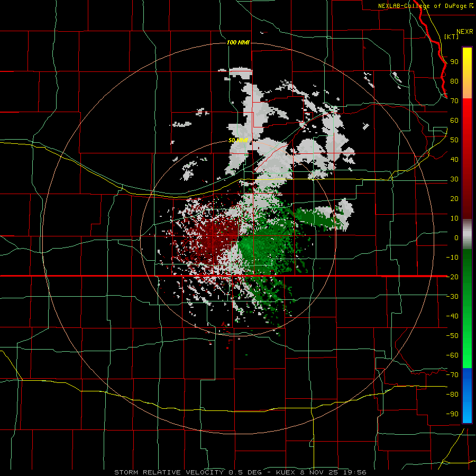Click the -50 scale value
Viewport: 476px width, 476px height.
point(452,335)
